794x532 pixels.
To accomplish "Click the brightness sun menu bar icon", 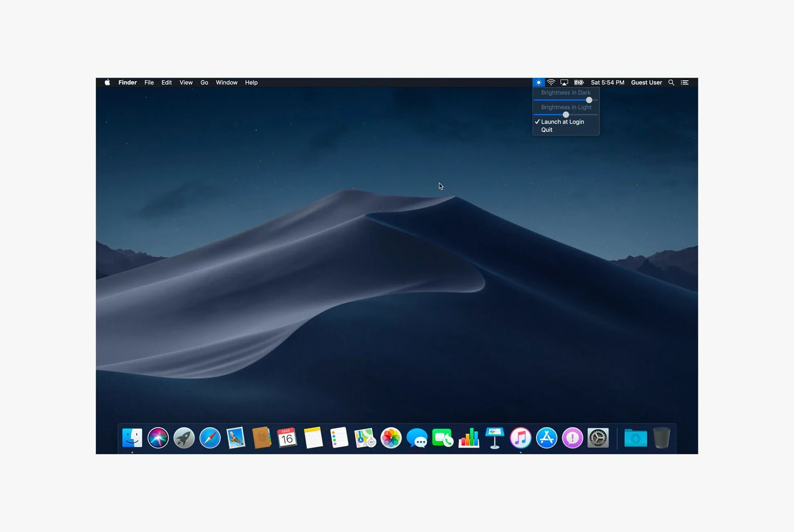I will pos(539,83).
